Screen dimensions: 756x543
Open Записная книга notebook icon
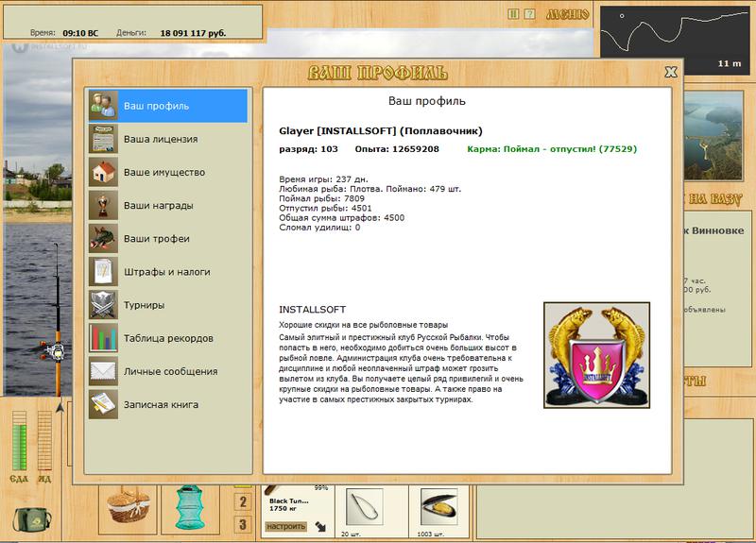[x=103, y=405]
